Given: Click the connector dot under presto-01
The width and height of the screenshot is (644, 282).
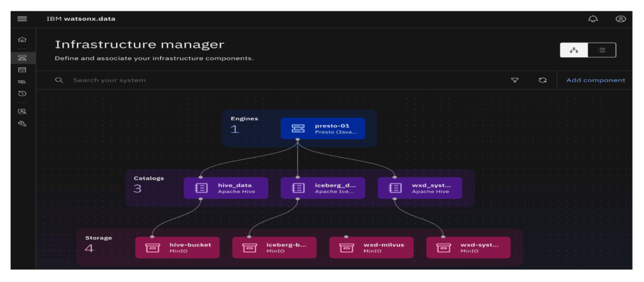Looking at the screenshot, I should click(x=297, y=140).
